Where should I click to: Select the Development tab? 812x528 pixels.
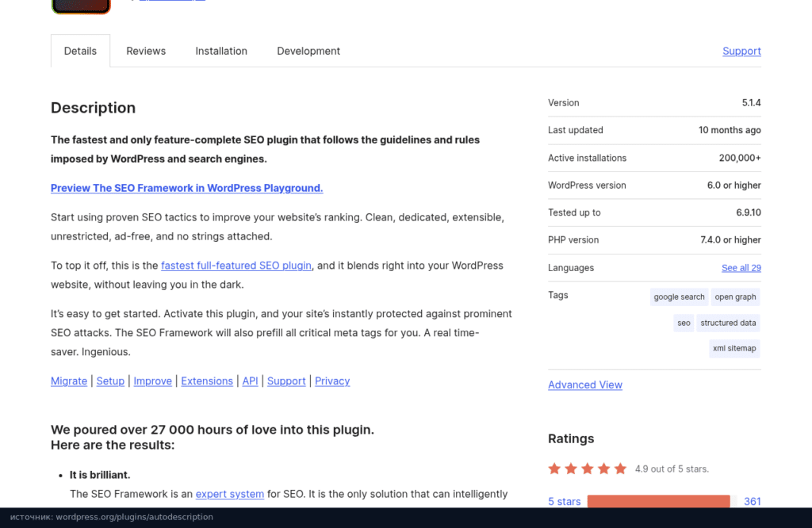click(308, 51)
